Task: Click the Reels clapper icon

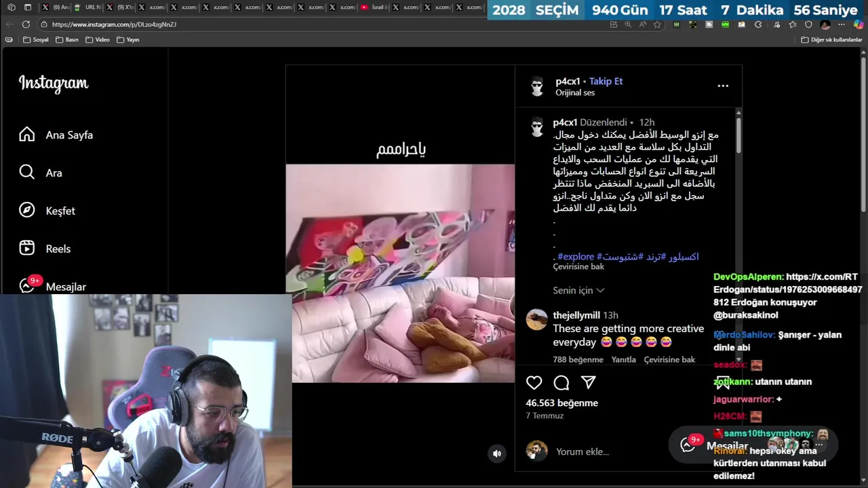Action: (27, 248)
